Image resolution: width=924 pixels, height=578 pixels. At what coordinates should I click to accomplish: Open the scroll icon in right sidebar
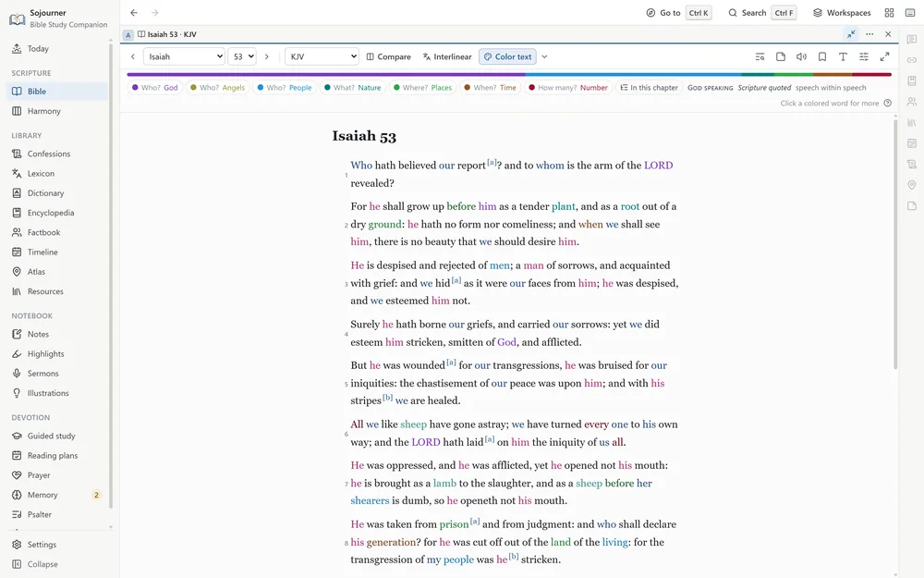[x=912, y=164]
